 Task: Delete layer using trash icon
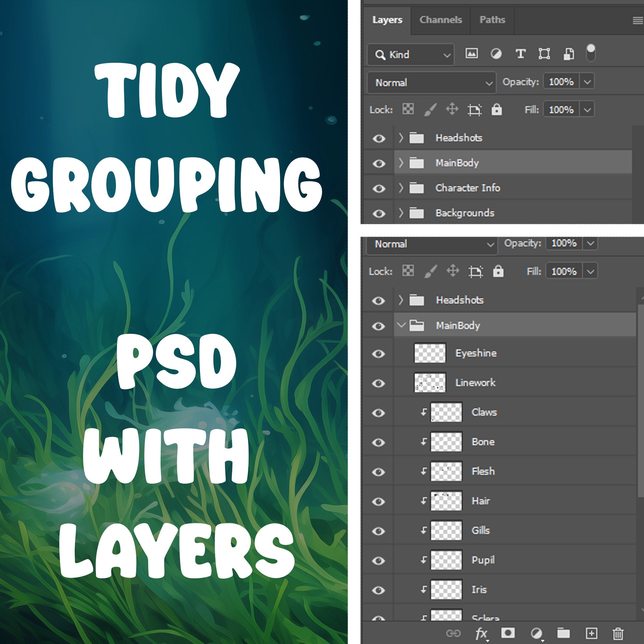point(618,633)
